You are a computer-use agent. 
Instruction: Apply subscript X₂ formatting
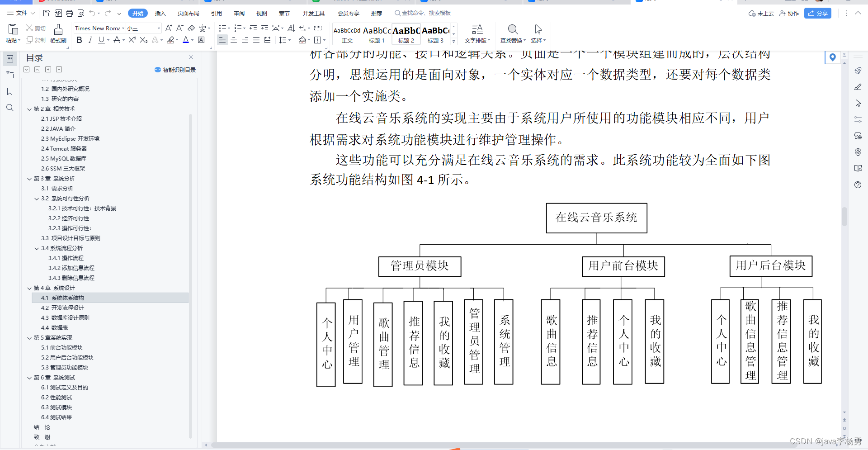tap(143, 40)
